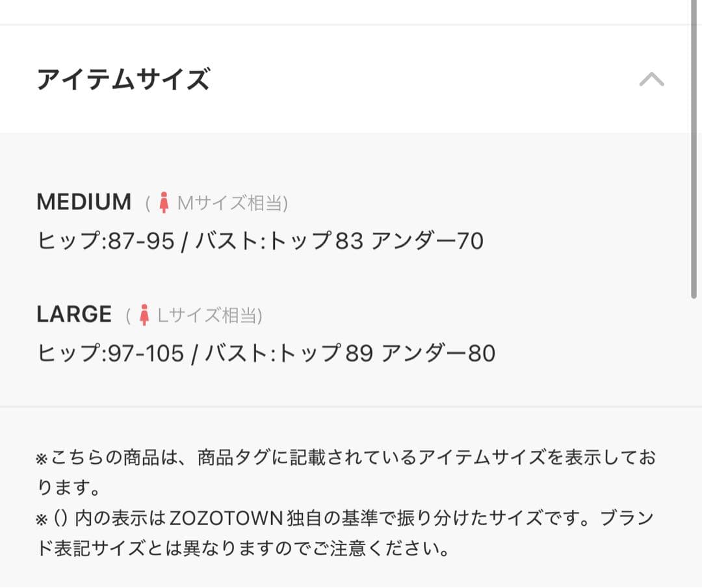Click the note about 商品タグ item sizes
The image size is (702, 588).
click(344, 458)
